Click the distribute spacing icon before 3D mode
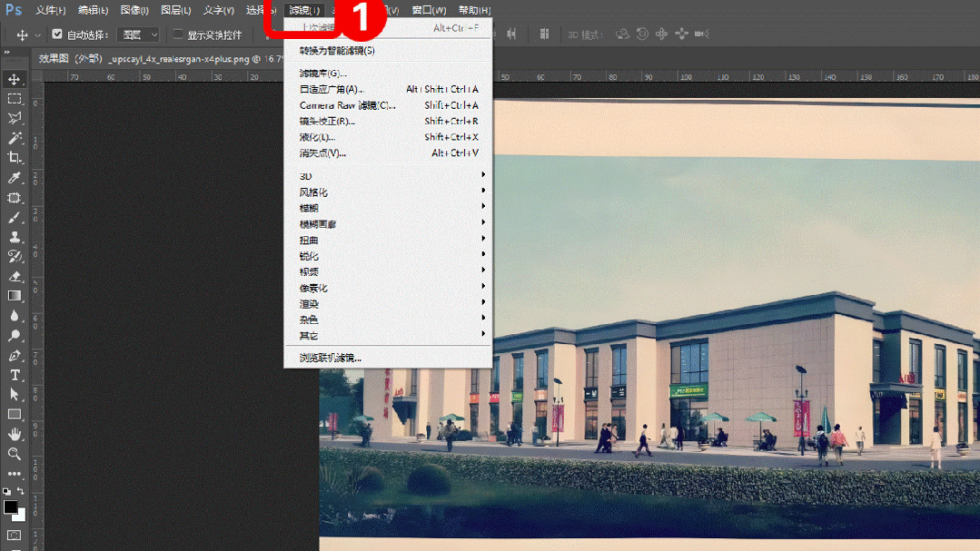This screenshot has height=551, width=980. (x=544, y=34)
